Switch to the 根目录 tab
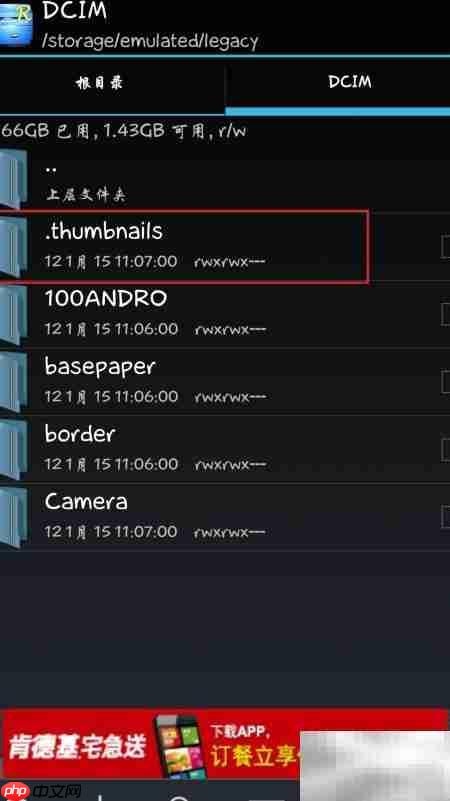Screen dimensions: 450x801 pyautogui.click(x=112, y=83)
